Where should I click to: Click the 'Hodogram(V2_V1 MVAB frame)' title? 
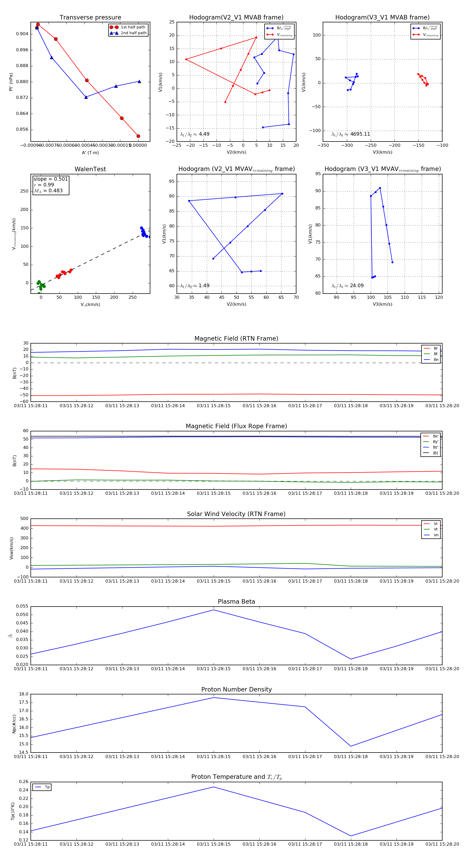[x=236, y=18]
